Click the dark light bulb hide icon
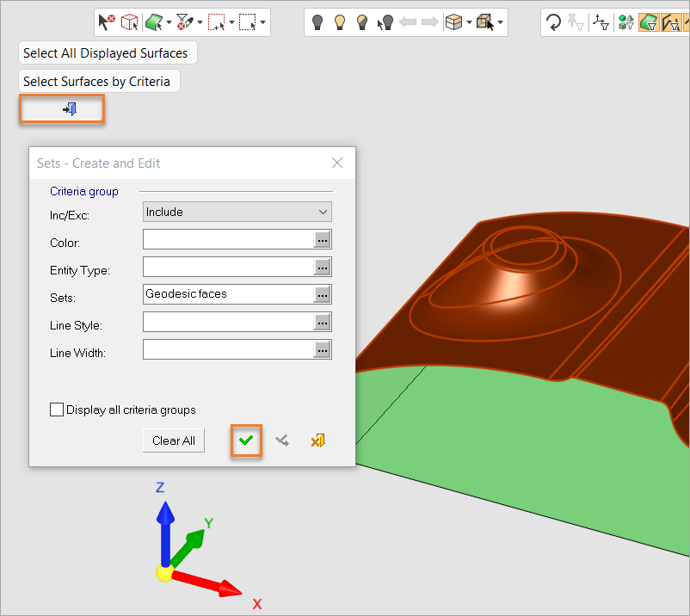The image size is (690, 616). (317, 22)
